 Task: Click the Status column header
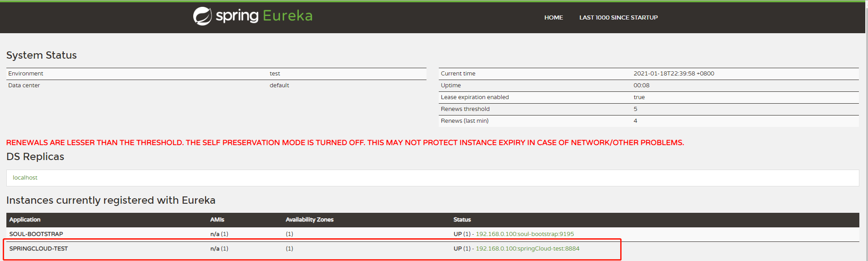[462, 220]
